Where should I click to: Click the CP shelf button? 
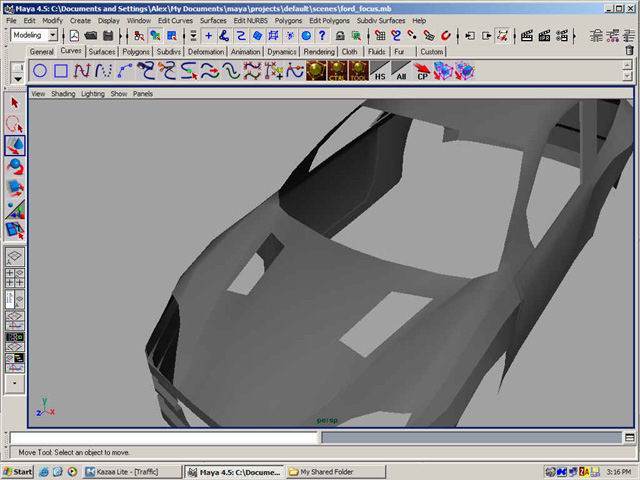click(422, 72)
